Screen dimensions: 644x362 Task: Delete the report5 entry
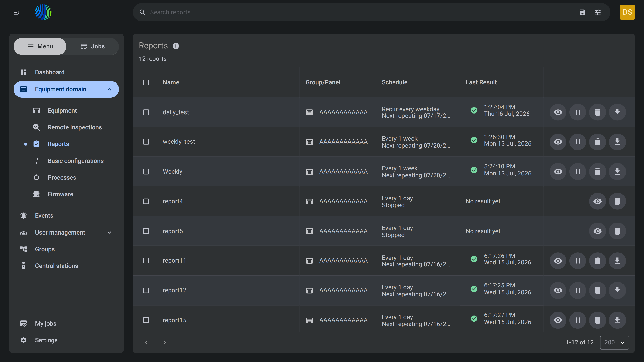(x=617, y=231)
